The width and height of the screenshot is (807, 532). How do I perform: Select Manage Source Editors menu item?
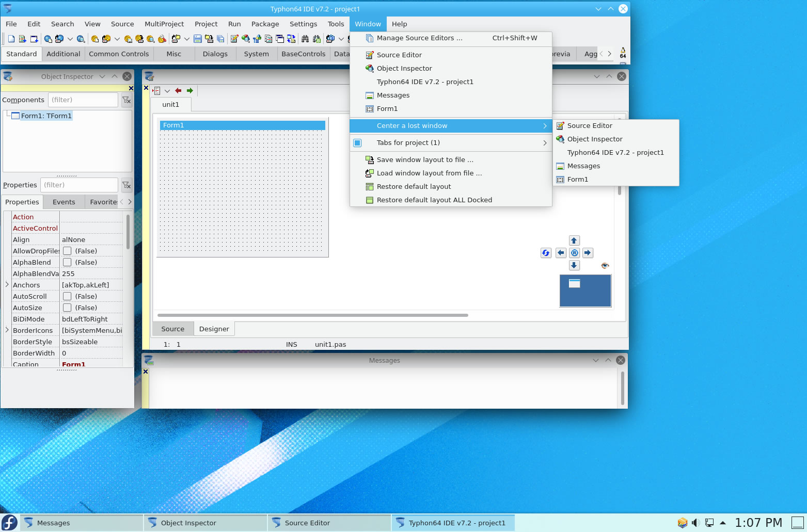451,38
